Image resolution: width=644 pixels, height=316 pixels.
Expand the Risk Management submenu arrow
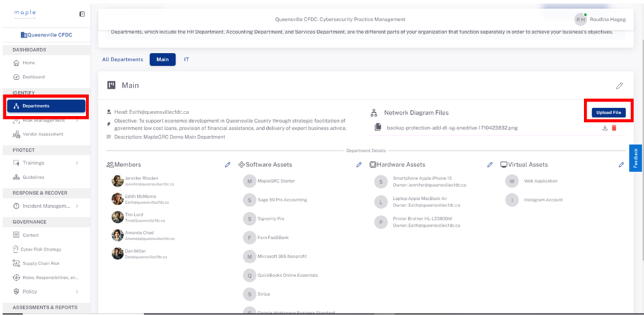coord(77,121)
